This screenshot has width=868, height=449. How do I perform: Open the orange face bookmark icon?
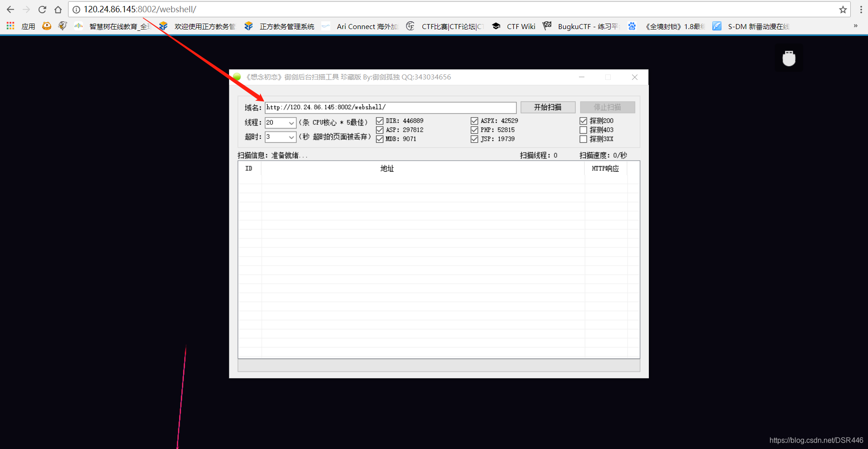point(46,26)
